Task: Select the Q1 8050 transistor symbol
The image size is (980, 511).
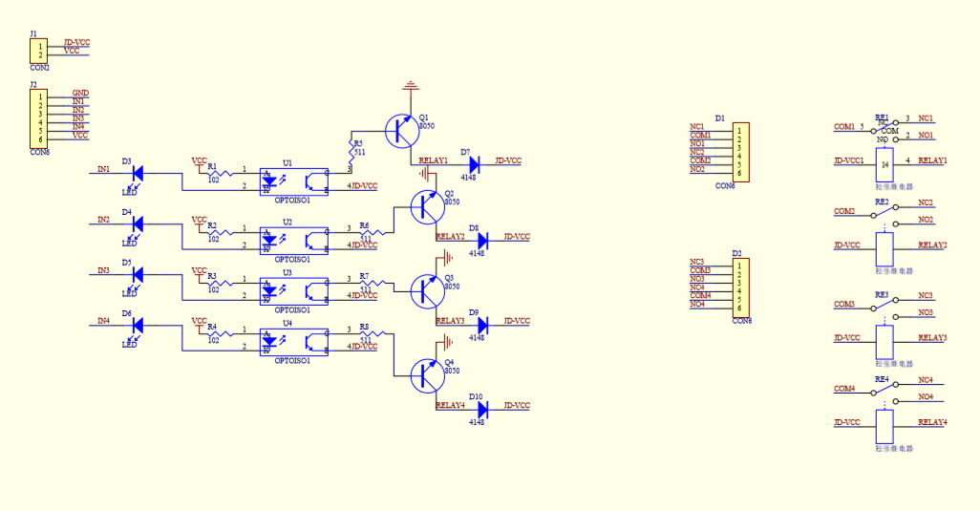Action: (x=402, y=131)
